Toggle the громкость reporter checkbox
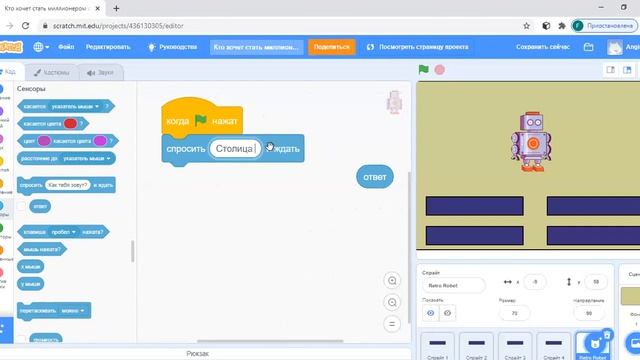Screen dimensions: 640x360 point(22,339)
